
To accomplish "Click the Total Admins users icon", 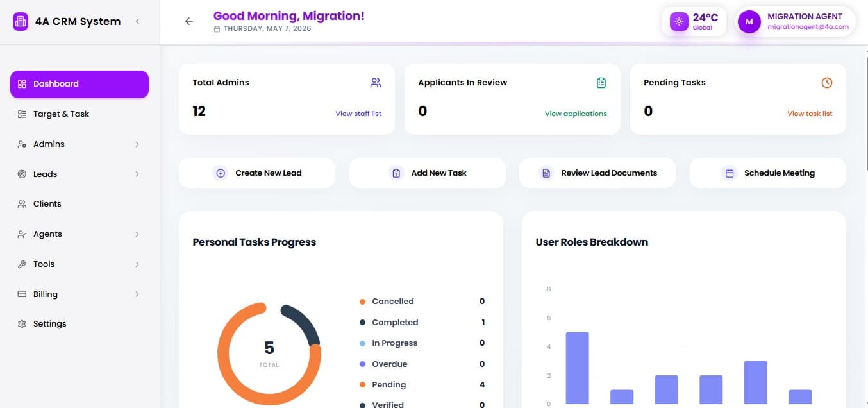I will click(376, 83).
